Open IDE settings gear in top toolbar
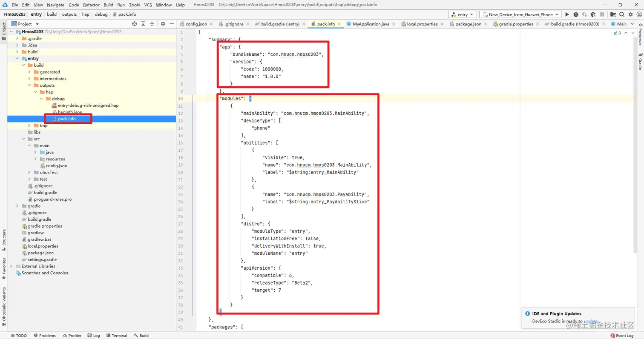The height and width of the screenshot is (339, 644). click(x=630, y=14)
